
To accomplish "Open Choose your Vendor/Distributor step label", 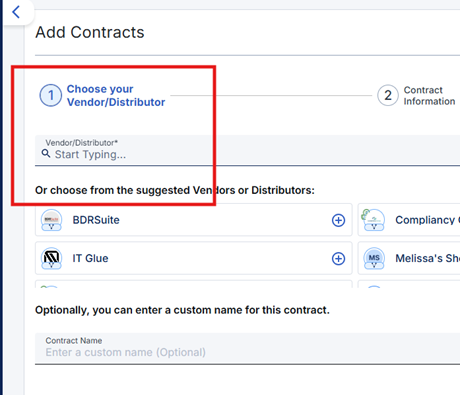I will point(116,96).
